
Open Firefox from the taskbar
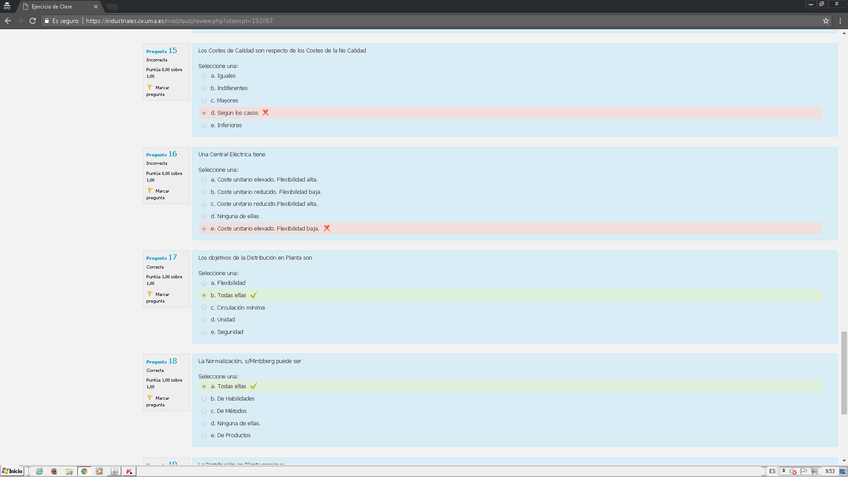pyautogui.click(x=54, y=471)
